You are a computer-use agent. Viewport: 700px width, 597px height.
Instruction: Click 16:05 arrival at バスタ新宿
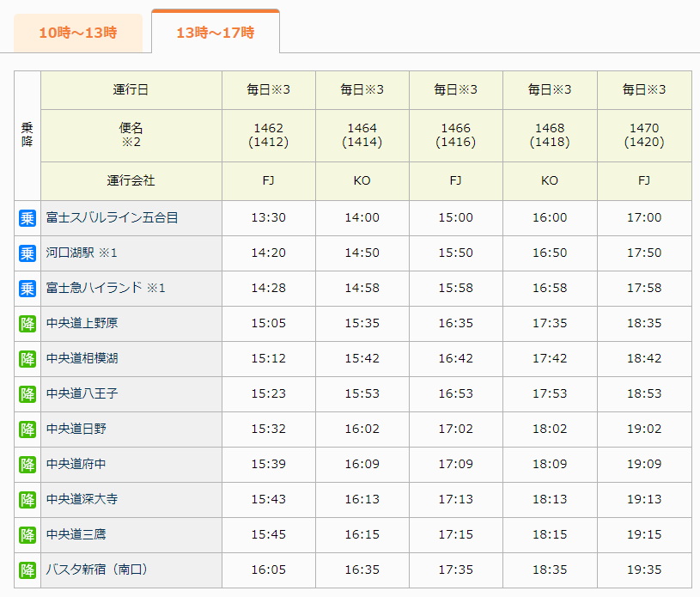pyautogui.click(x=268, y=570)
